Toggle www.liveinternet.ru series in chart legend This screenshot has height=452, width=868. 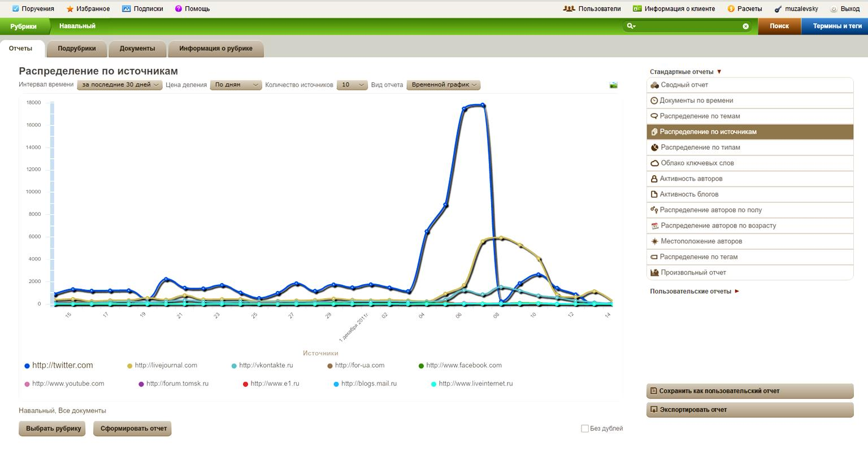click(472, 384)
